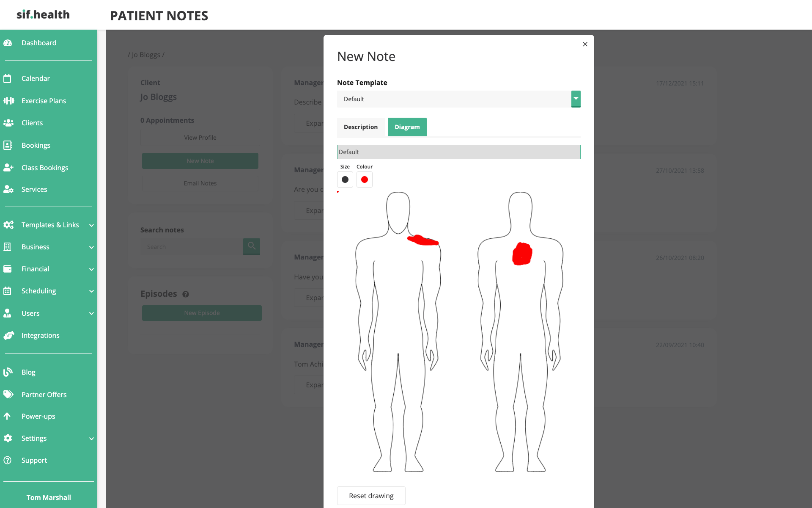Close the New Note dialog
This screenshot has height=508, width=812.
tap(585, 44)
